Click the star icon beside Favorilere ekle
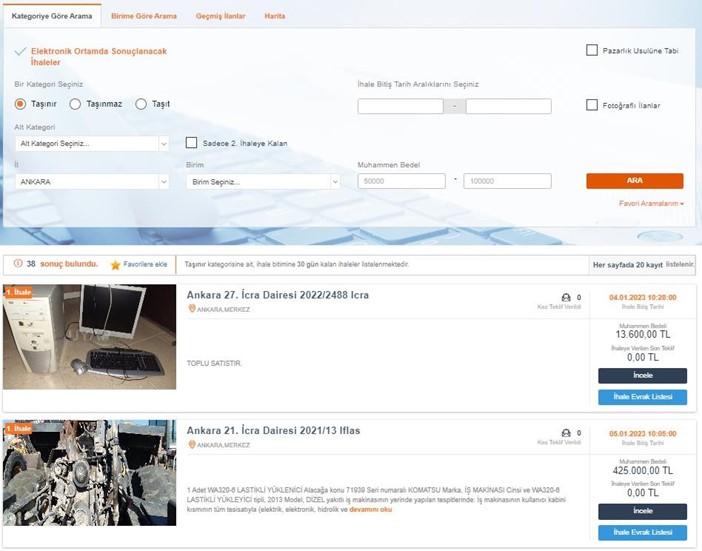The width and height of the screenshot is (702, 551). (x=116, y=265)
